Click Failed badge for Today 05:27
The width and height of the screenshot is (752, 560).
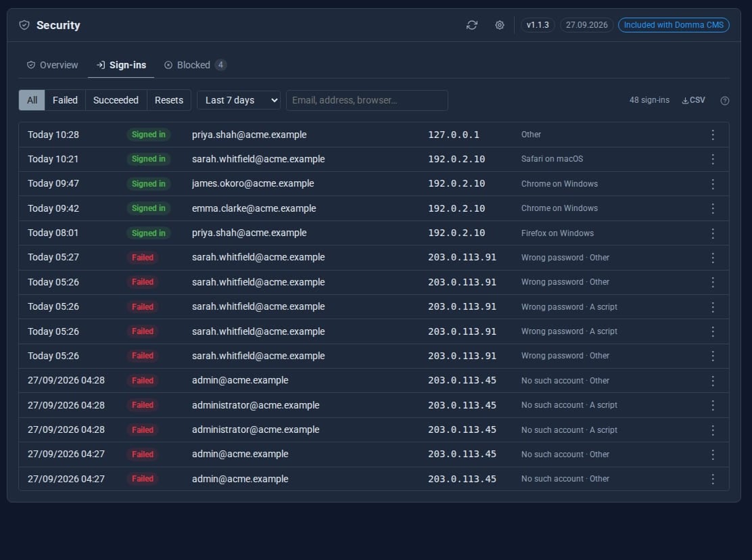click(143, 258)
